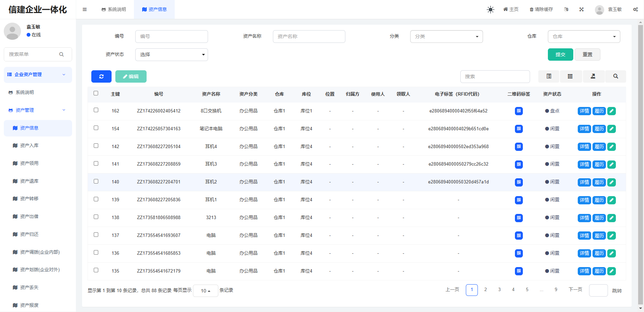The image size is (644, 312).
Task: Open the 分类 dropdown filter
Action: [446, 36]
